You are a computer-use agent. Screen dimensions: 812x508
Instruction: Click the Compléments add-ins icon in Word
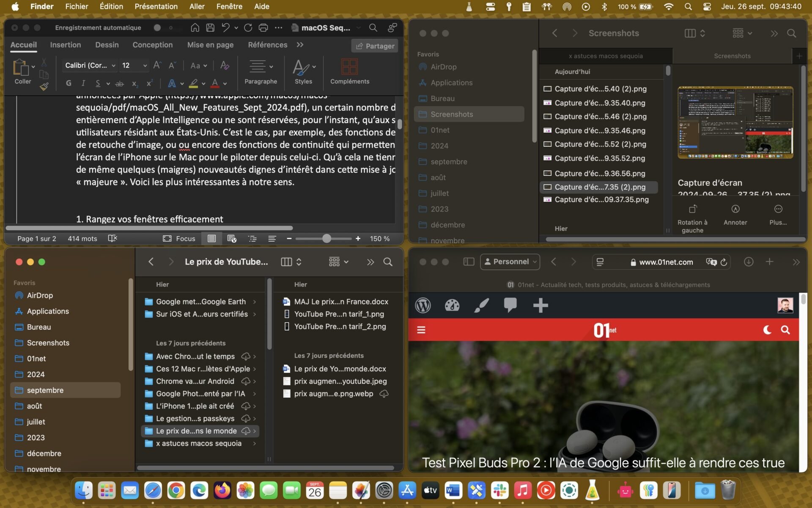click(x=349, y=67)
